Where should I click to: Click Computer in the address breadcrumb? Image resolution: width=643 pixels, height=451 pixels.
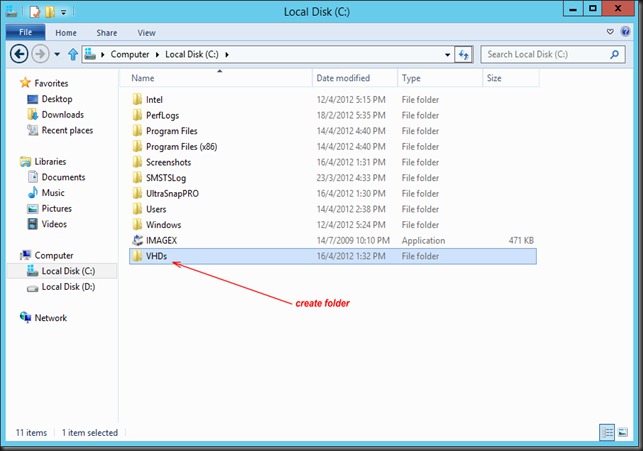click(130, 55)
